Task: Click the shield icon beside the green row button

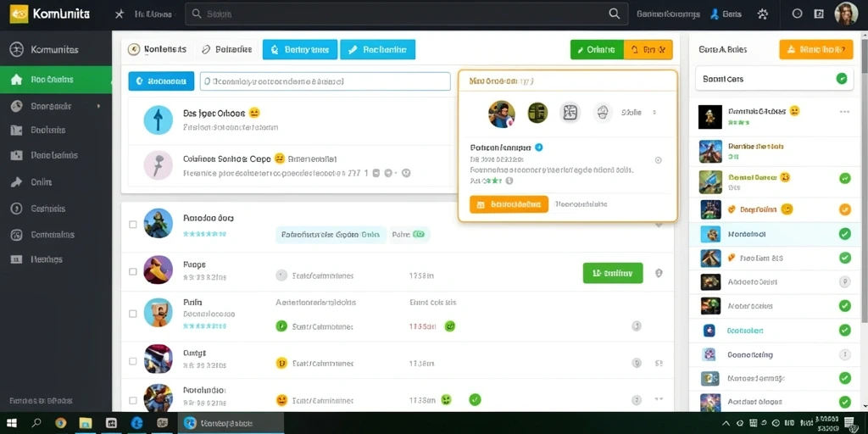Action: (x=659, y=273)
